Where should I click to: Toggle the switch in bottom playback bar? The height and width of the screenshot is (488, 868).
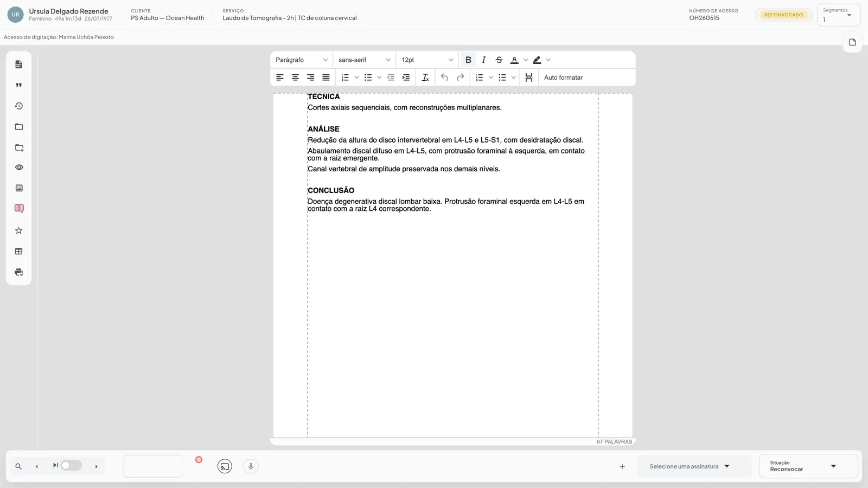(x=71, y=465)
